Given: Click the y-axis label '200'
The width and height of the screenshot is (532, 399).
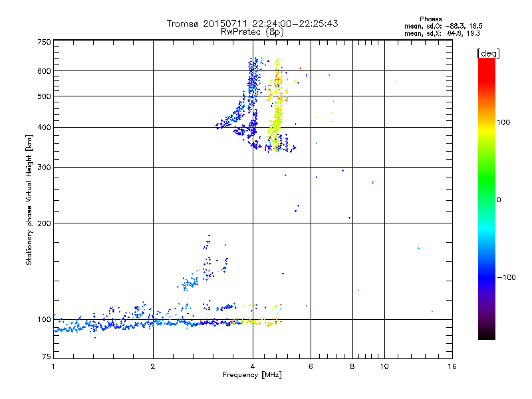Looking at the screenshot, I should click(x=44, y=223).
